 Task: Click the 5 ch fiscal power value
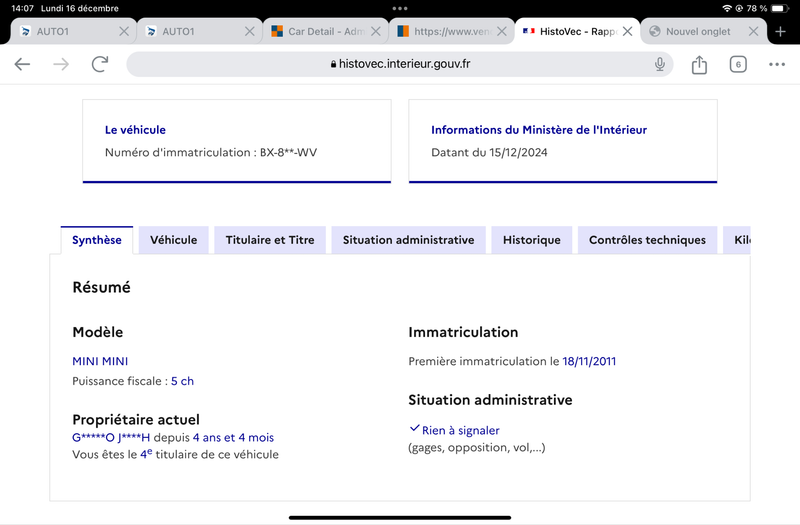(x=182, y=381)
